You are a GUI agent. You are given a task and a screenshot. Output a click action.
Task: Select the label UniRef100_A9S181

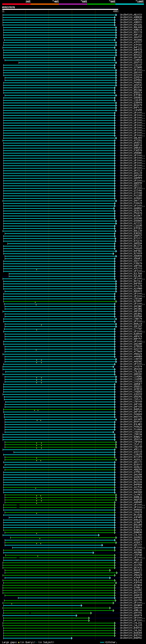tap(131, 25)
